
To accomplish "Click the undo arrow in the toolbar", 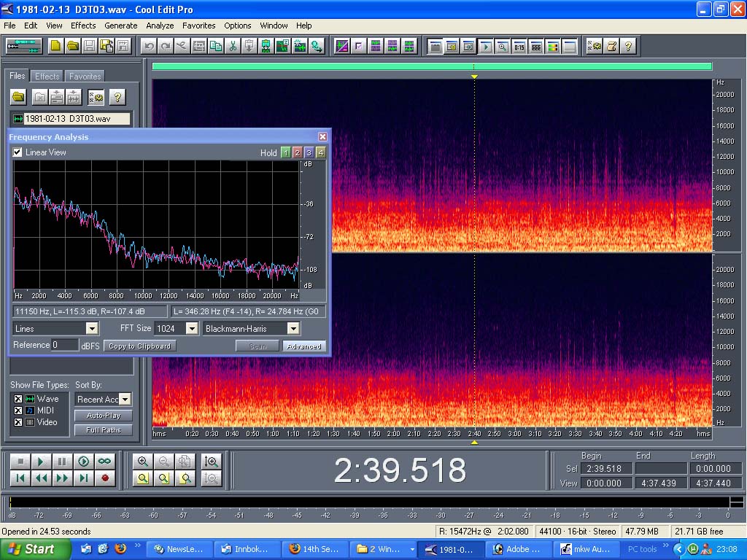I will pyautogui.click(x=149, y=46).
